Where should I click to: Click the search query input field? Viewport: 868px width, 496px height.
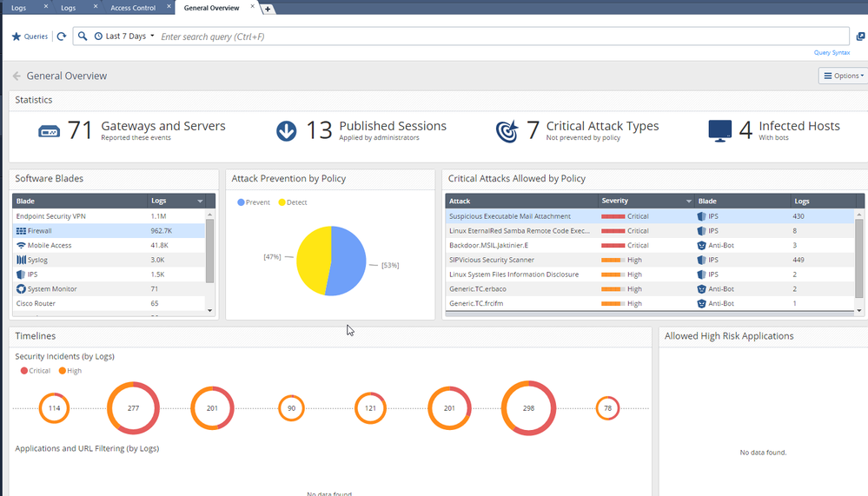coord(502,36)
